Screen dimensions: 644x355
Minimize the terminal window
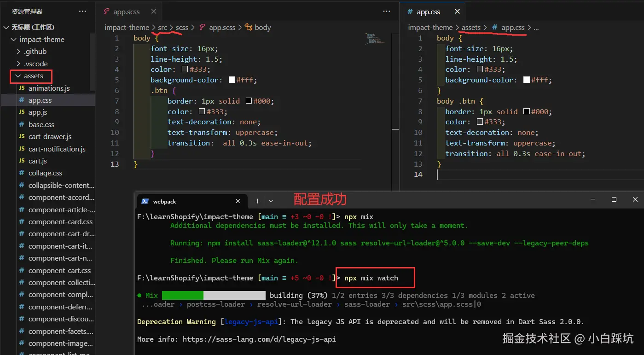(592, 199)
